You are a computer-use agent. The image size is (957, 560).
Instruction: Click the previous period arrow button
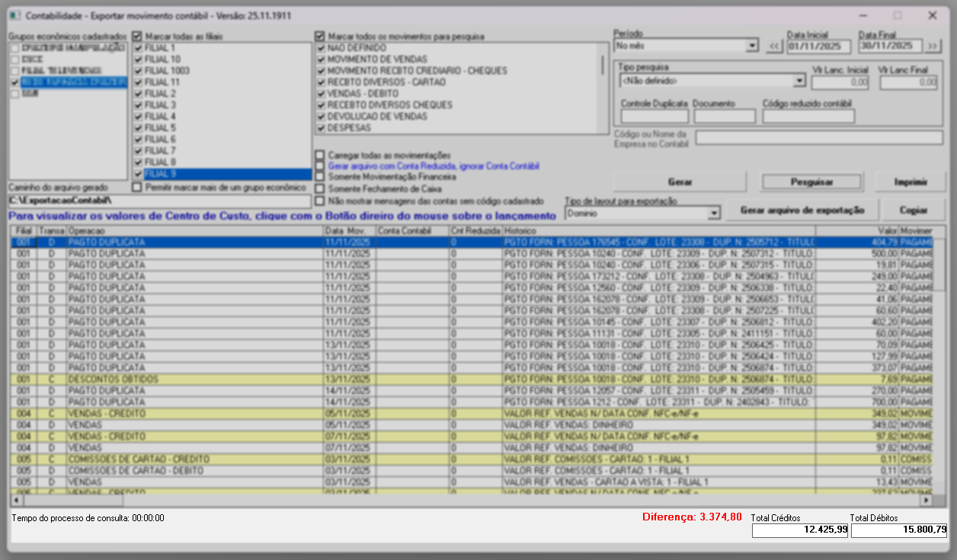pos(774,46)
